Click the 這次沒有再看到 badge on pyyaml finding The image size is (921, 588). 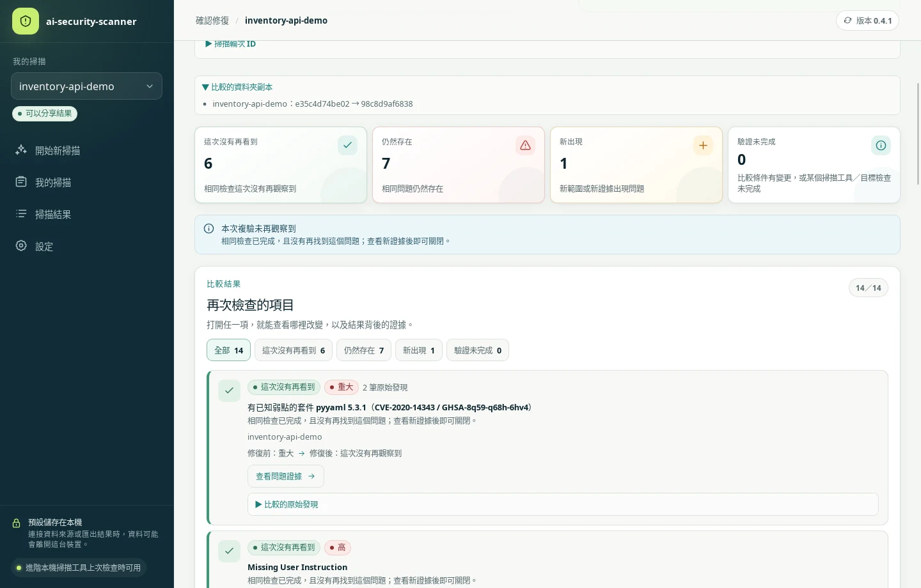click(x=284, y=387)
